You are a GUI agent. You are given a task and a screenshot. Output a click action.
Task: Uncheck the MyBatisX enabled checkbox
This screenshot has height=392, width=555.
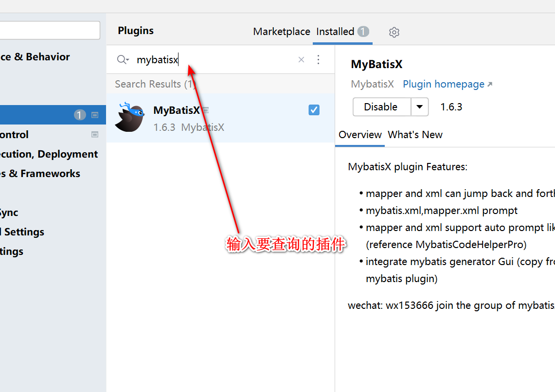(314, 110)
